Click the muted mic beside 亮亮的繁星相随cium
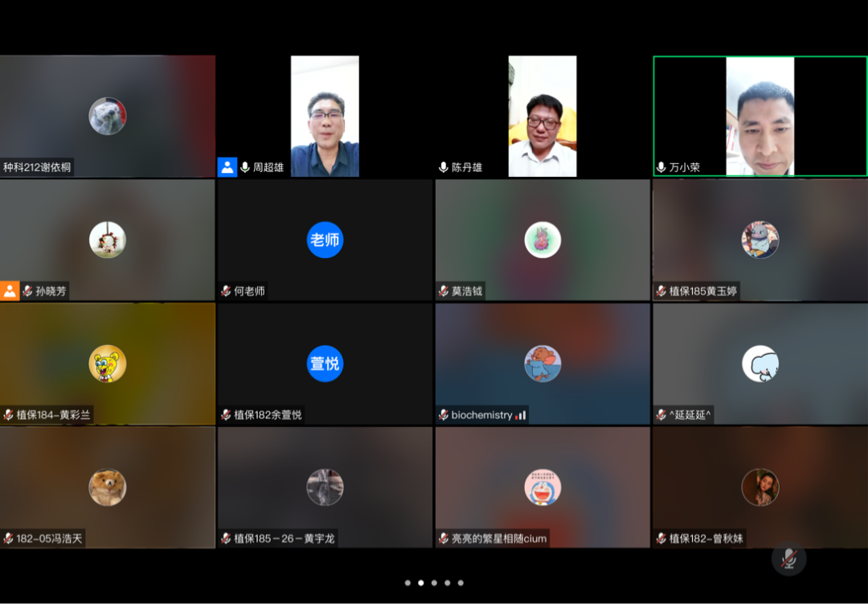Viewport: 868px width, 604px height. [443, 540]
